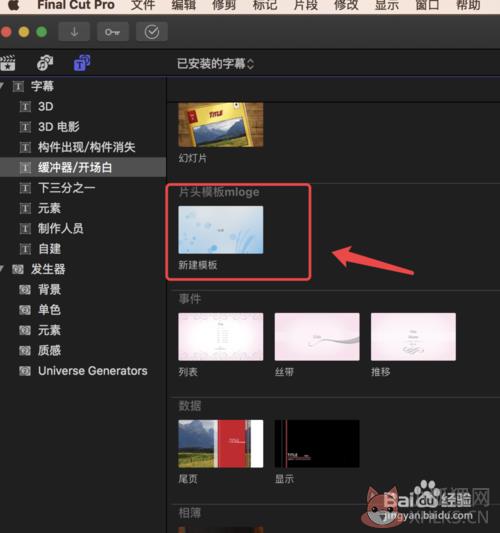Select the 新建模板 title thumbnail
Screen dimensions: 500x533
[221, 230]
